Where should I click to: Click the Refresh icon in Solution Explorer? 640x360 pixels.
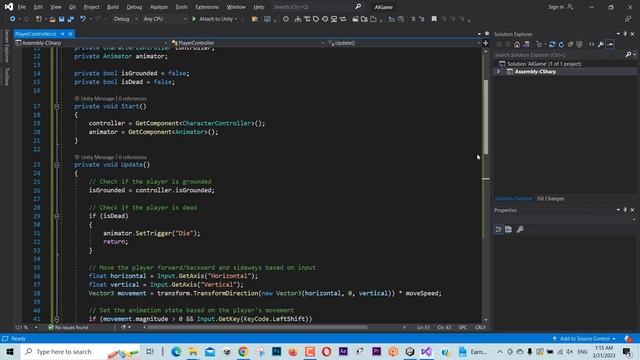point(561,44)
